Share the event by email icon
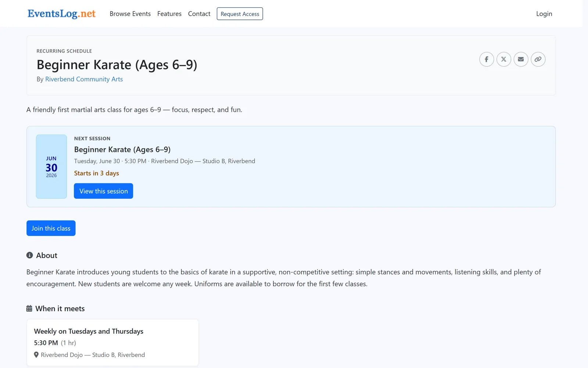 (521, 59)
